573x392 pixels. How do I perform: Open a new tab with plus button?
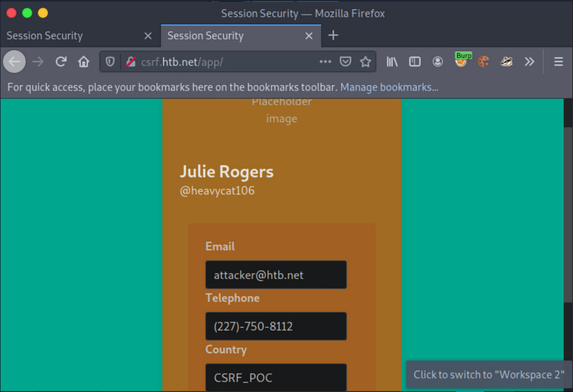click(x=333, y=35)
